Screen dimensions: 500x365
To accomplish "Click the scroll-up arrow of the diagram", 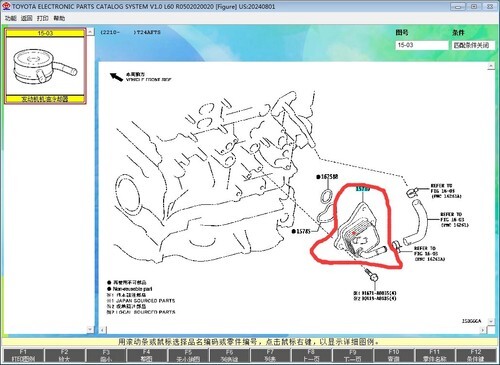I will [491, 66].
